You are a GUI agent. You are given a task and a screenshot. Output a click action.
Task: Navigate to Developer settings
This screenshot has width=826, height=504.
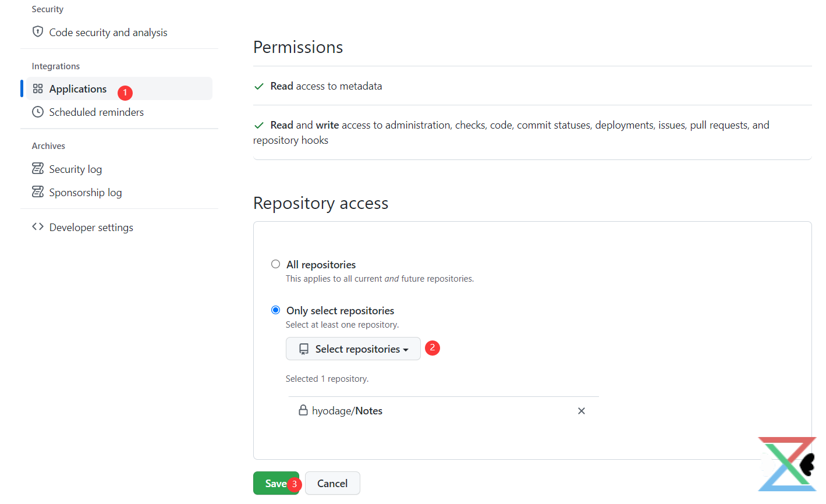[91, 228]
